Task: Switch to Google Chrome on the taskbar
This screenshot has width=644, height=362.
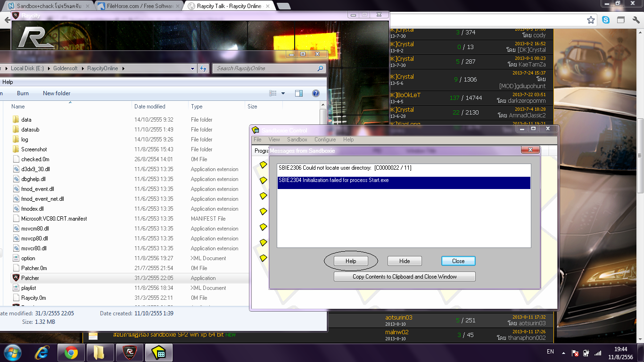Action: tap(71, 353)
